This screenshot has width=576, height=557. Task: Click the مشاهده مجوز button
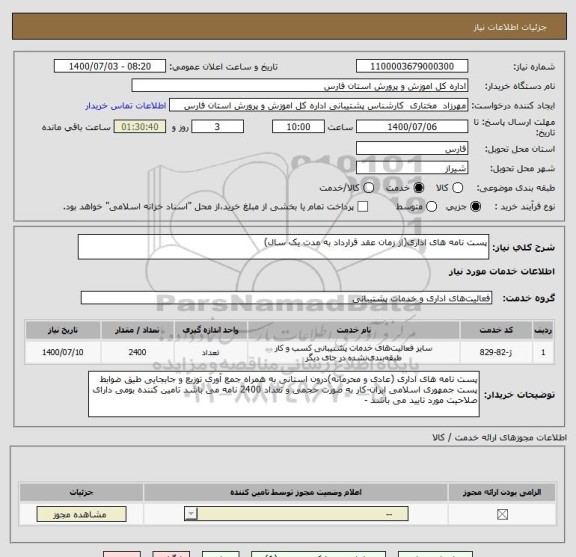coord(82,514)
